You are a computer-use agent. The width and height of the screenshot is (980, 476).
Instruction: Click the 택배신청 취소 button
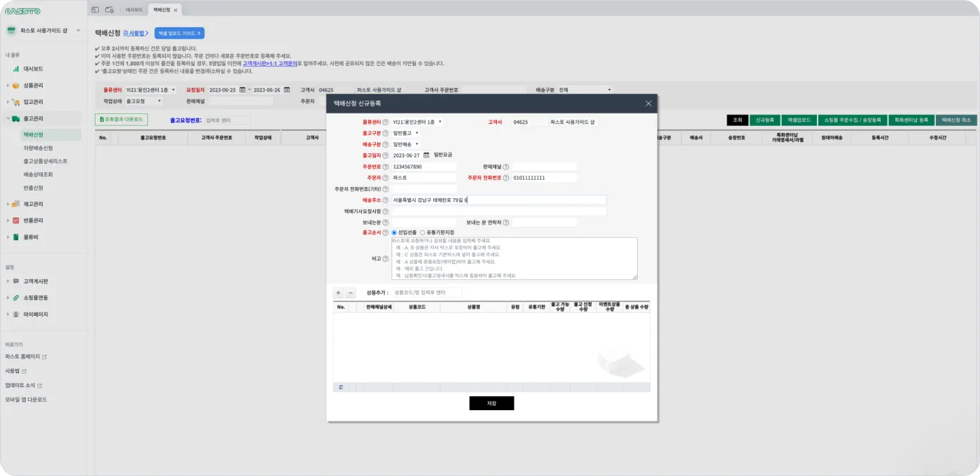(x=956, y=120)
